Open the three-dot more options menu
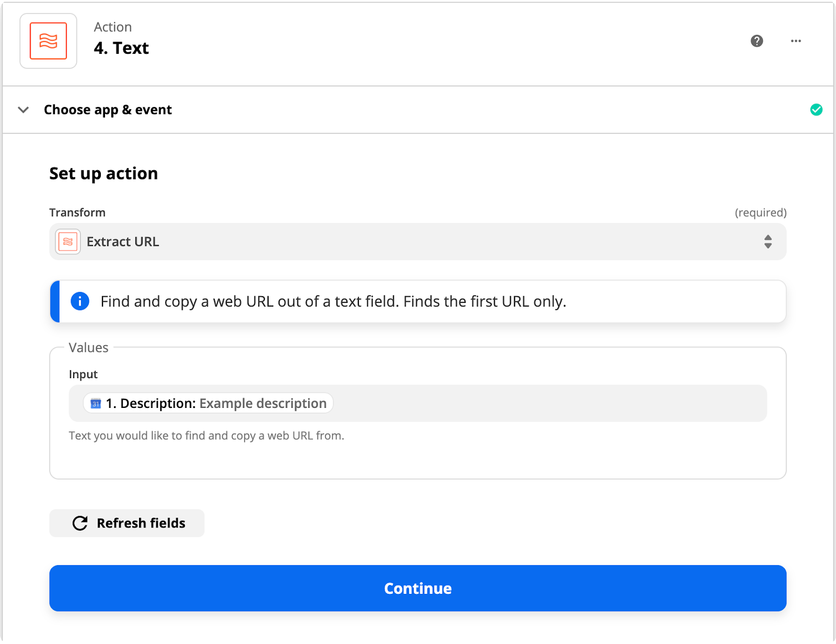836x644 pixels. 796,41
